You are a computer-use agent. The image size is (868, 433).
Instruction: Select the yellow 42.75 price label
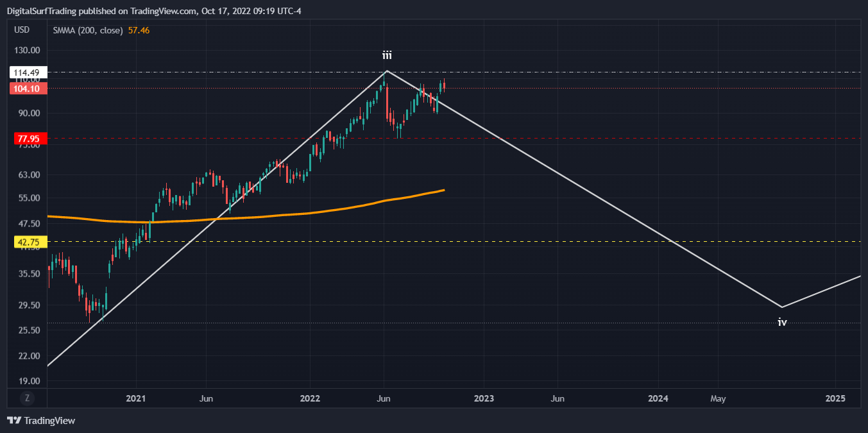point(30,242)
